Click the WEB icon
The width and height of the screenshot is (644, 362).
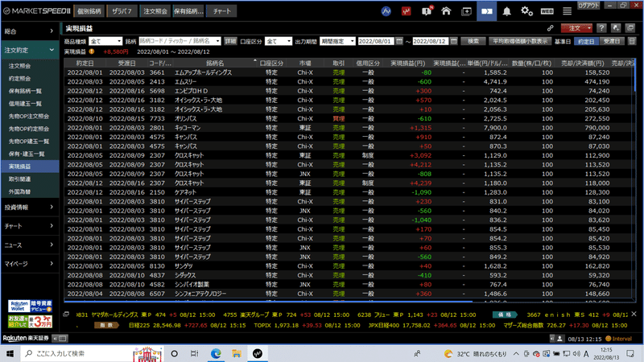pyautogui.click(x=547, y=11)
